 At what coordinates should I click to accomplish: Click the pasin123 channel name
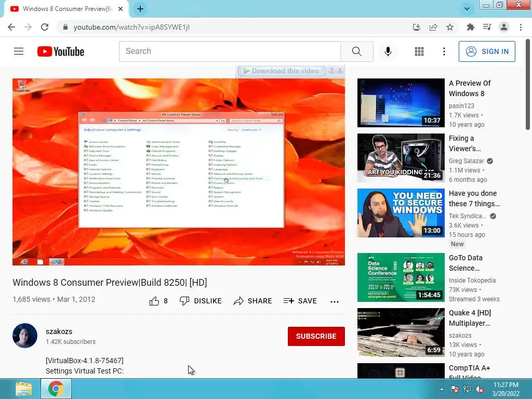[461, 106]
